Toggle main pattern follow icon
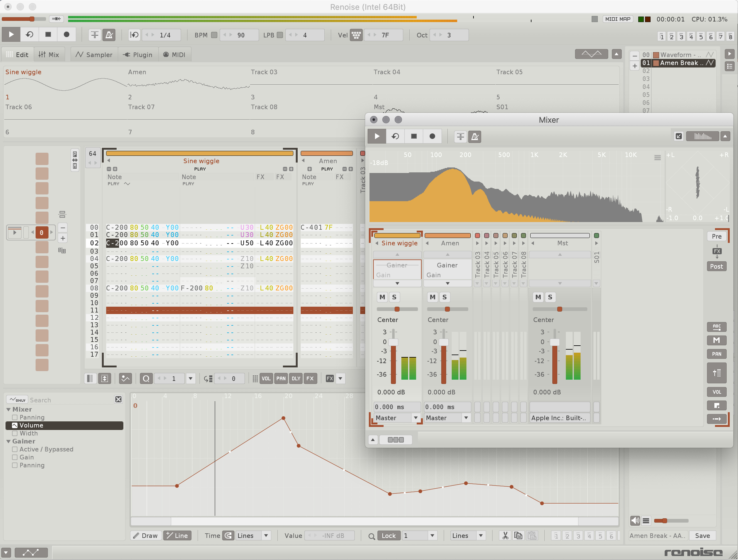Image resolution: width=738 pixels, height=560 pixels. (x=95, y=35)
